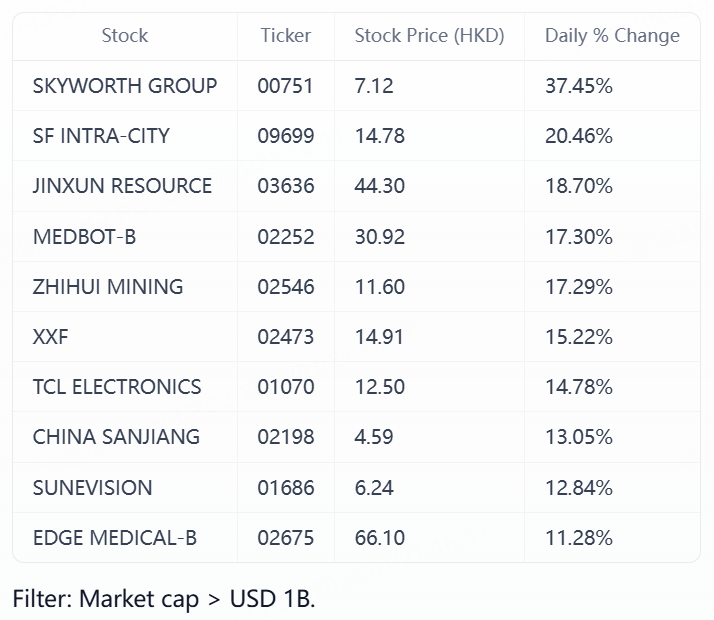
Task: Click the Ticker column header
Action: point(285,36)
